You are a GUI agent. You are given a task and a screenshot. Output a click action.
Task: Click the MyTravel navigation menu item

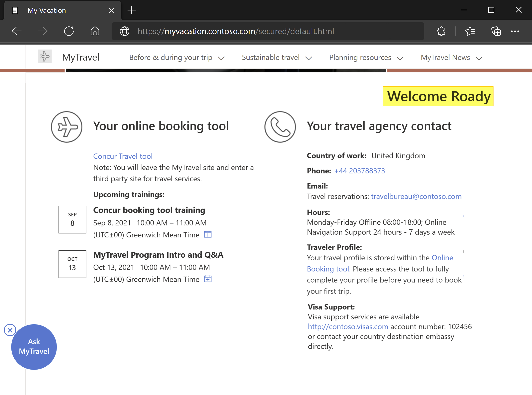click(81, 57)
